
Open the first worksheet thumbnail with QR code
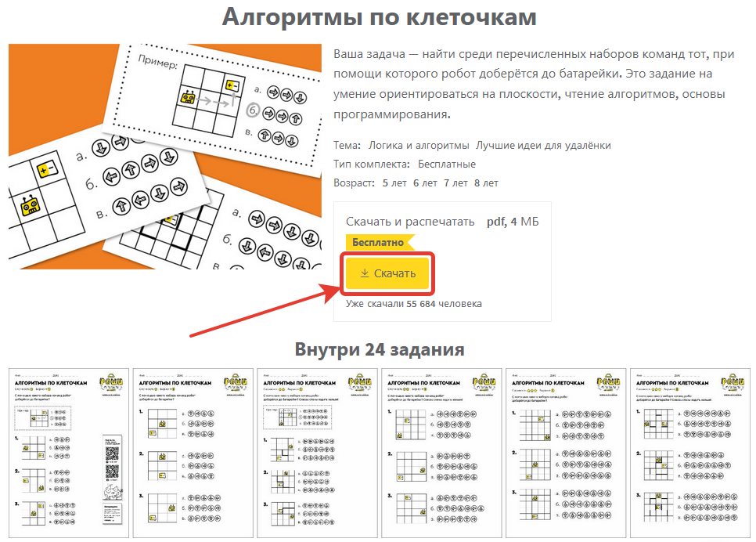pyautogui.click(x=69, y=453)
